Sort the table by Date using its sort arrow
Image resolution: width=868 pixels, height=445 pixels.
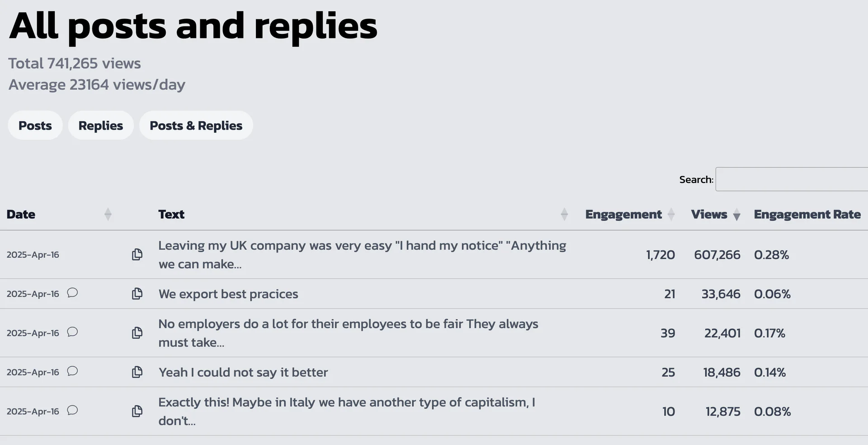point(108,214)
